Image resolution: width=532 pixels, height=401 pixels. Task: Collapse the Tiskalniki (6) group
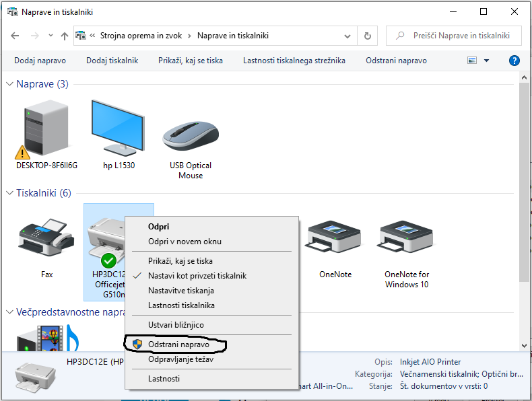coord(10,193)
